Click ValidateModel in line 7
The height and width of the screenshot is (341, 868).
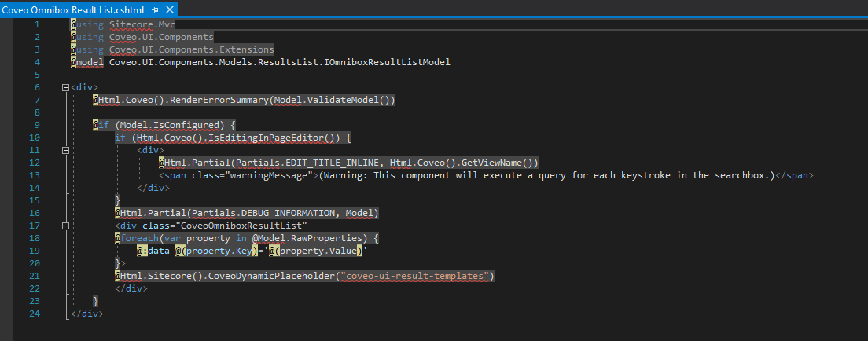[342, 101]
